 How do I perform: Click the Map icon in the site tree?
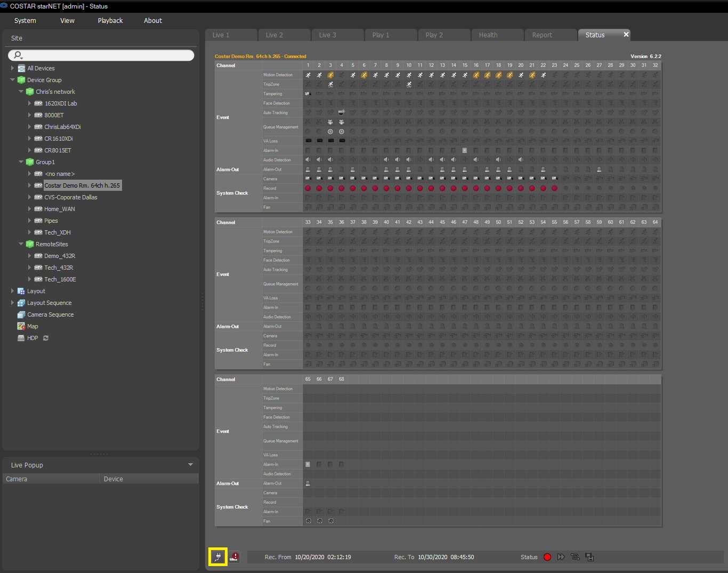[x=21, y=326]
